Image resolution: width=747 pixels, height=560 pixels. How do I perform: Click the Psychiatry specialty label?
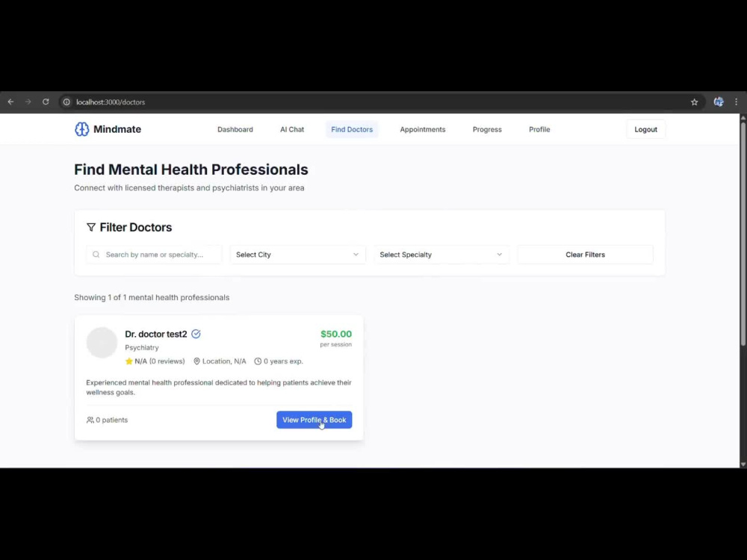(x=141, y=348)
